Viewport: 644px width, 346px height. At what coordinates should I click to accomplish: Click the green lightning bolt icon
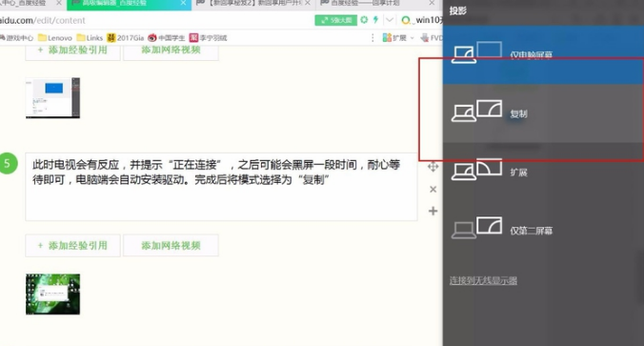coord(375,20)
